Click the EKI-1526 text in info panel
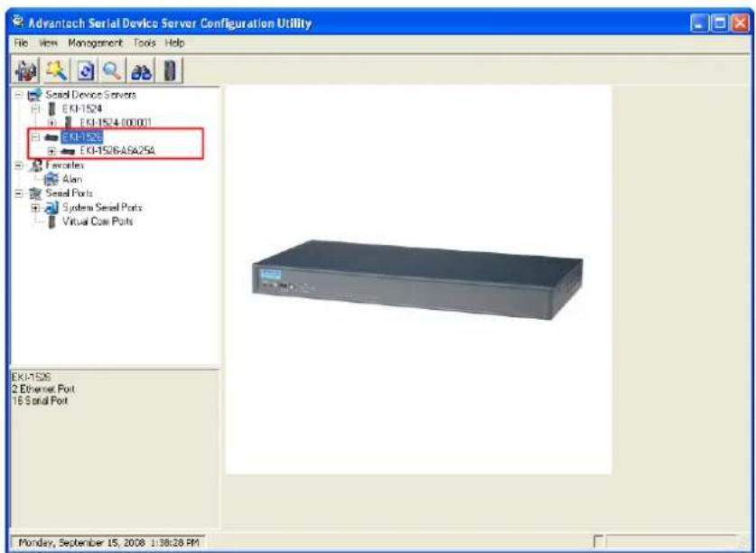 click(31, 377)
